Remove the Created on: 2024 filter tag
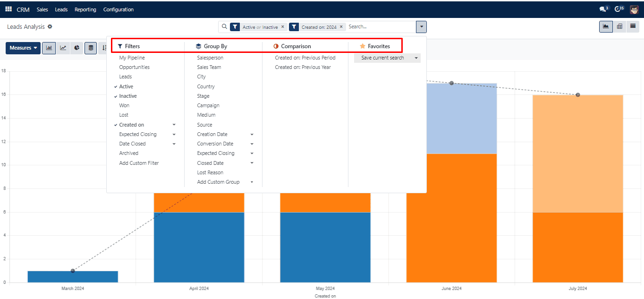 (x=341, y=27)
